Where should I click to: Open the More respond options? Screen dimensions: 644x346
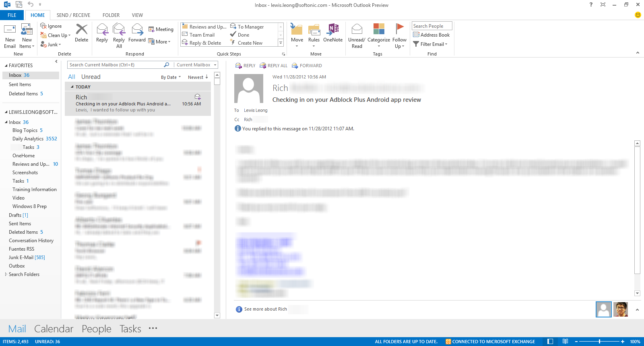click(159, 42)
